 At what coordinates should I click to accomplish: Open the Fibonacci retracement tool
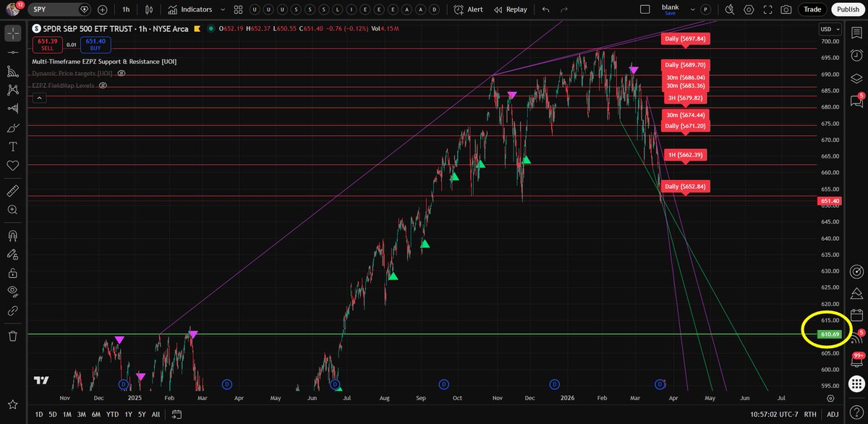(x=12, y=72)
